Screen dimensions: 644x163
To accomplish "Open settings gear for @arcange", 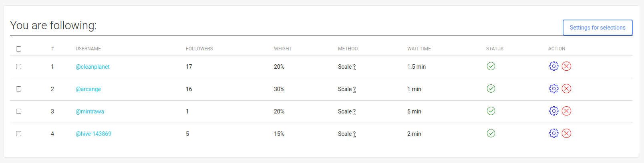I will point(553,89).
